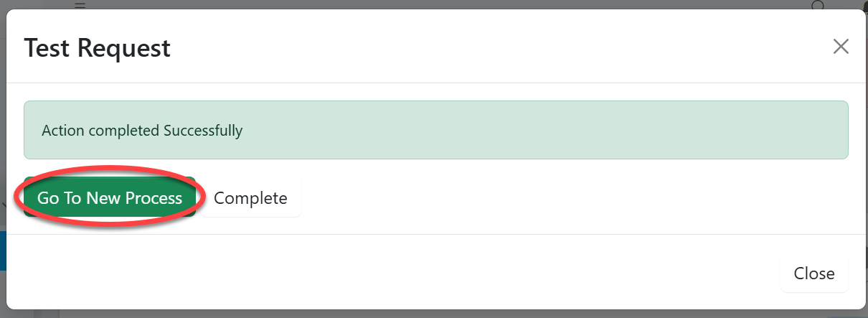
Task: Dismiss the Test Request dialog with X icon
Action: tap(841, 47)
